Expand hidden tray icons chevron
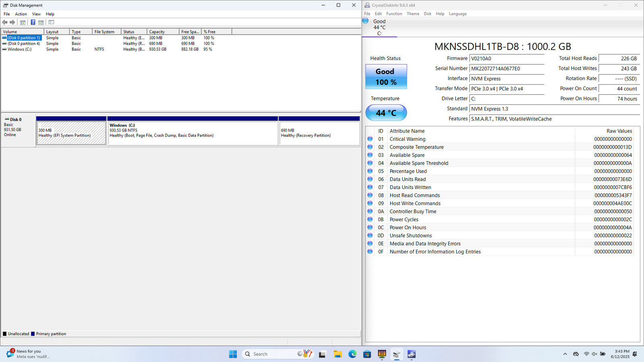This screenshot has height=362, width=644. click(565, 354)
